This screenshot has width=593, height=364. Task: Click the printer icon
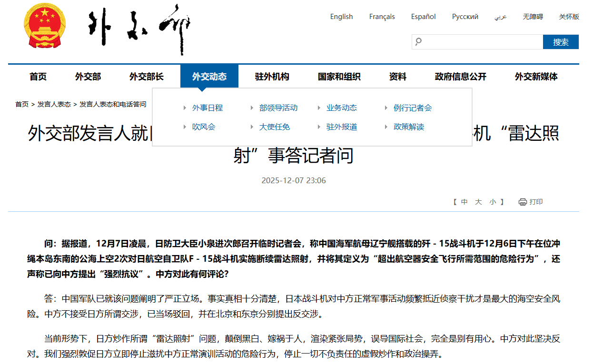pyautogui.click(x=523, y=202)
